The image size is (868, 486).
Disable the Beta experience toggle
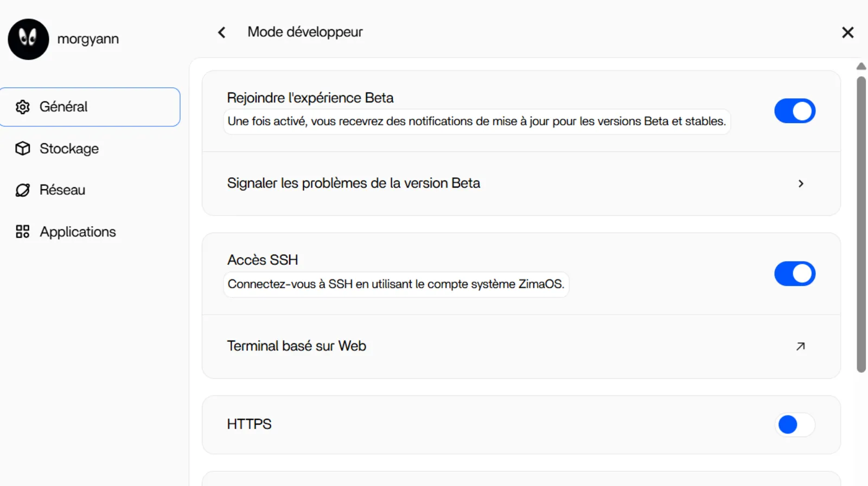(794, 111)
